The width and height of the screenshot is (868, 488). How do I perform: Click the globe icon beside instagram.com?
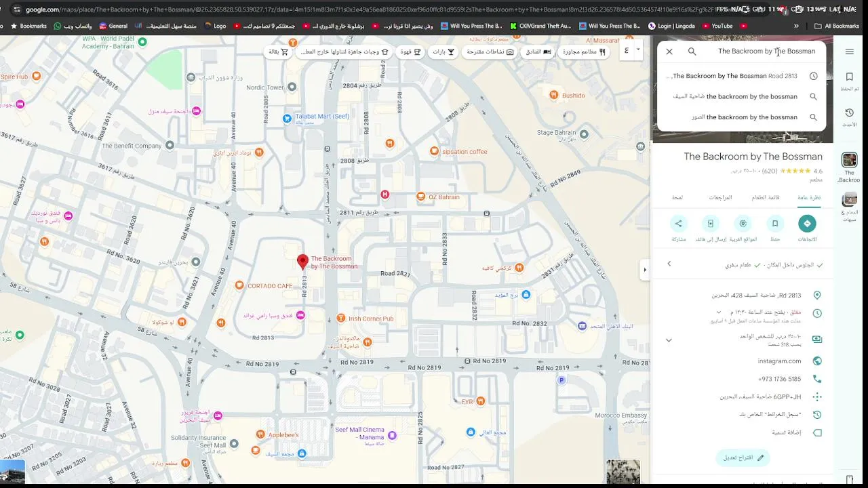pyautogui.click(x=817, y=361)
